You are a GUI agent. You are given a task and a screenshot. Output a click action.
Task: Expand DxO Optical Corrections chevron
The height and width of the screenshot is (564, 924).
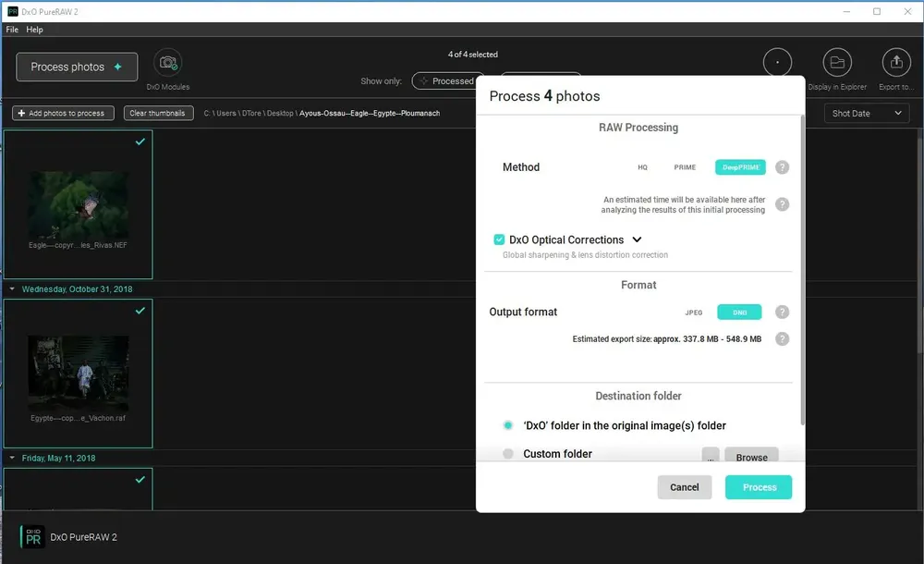click(637, 239)
